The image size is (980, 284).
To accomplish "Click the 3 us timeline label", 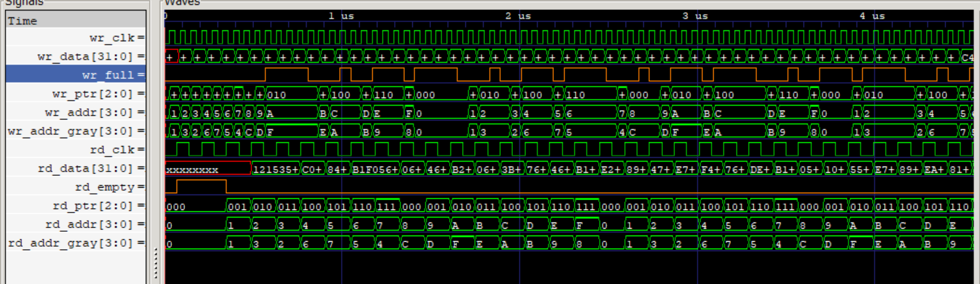I will 695,16.
